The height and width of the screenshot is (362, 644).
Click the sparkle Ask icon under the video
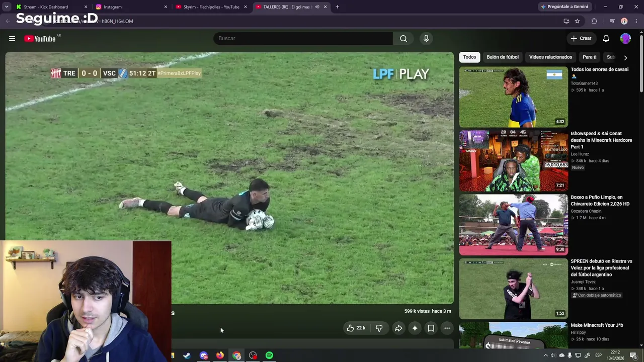[415, 328]
